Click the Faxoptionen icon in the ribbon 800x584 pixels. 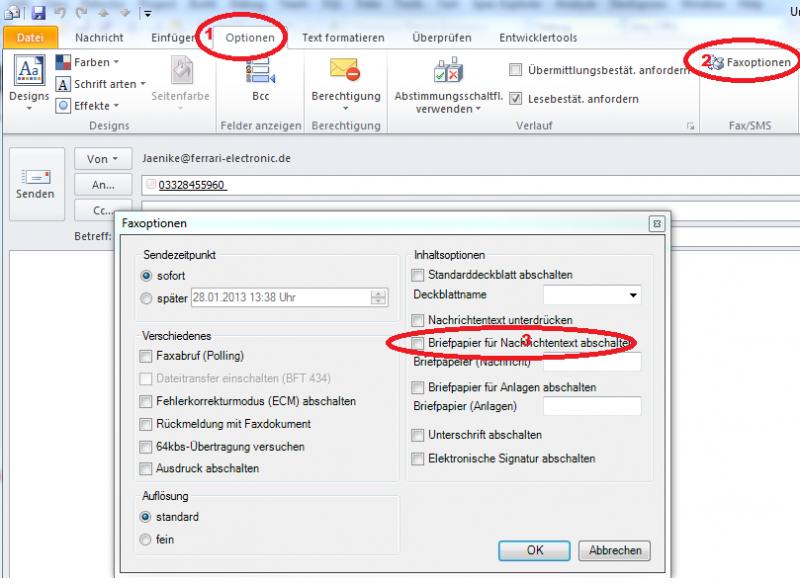[x=716, y=63]
